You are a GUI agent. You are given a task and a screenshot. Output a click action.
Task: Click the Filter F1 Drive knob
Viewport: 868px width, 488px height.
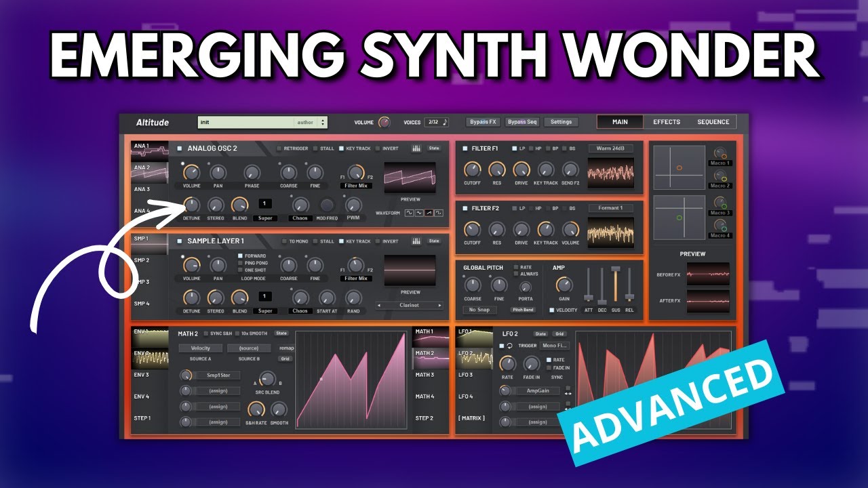point(521,170)
